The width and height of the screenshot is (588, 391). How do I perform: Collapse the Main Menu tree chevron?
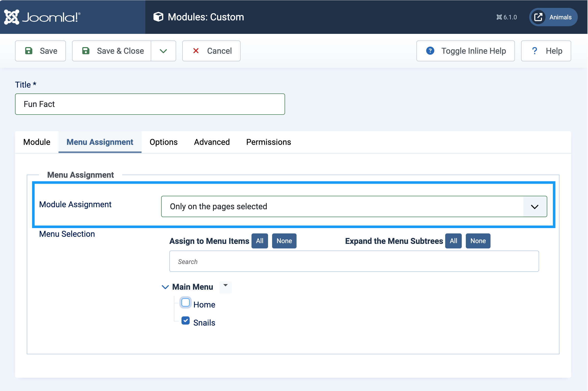tap(165, 287)
